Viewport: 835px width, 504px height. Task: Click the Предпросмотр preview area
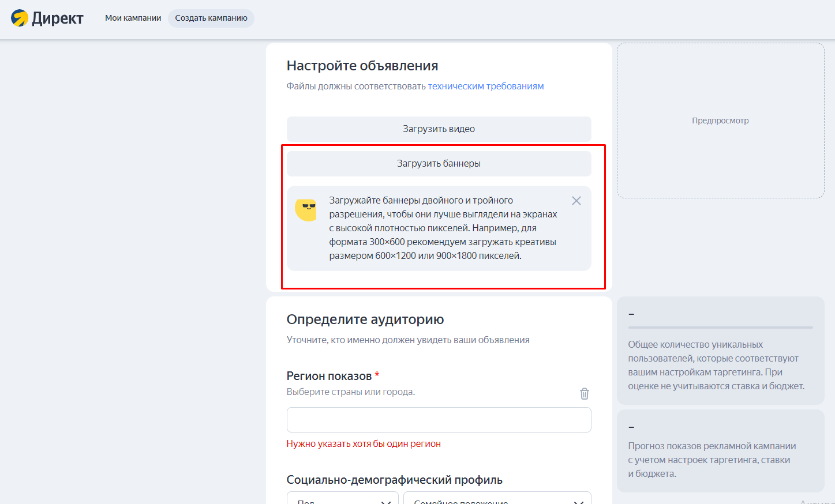point(721,121)
